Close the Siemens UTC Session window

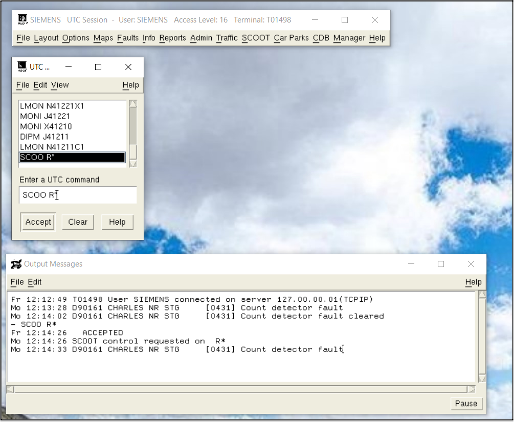375,20
